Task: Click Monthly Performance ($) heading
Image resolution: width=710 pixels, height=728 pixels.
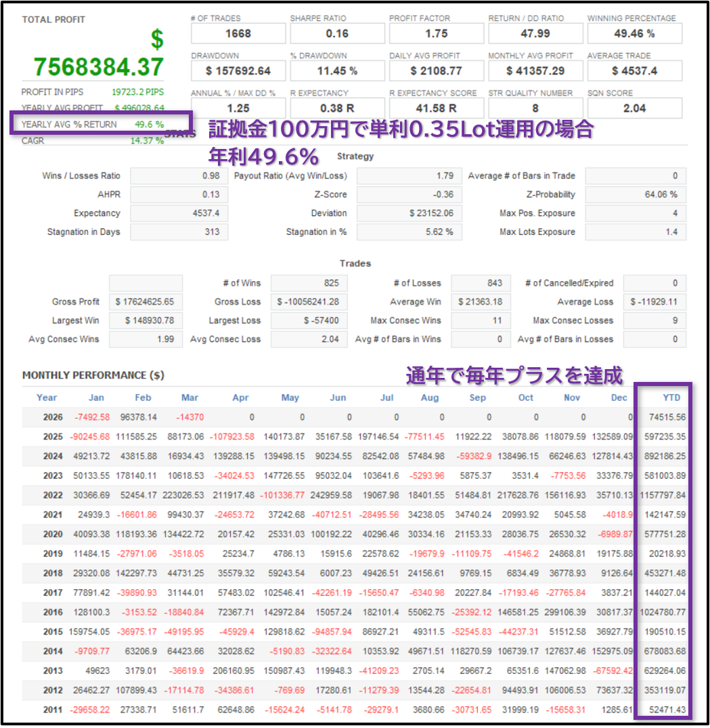Action: coord(93,375)
